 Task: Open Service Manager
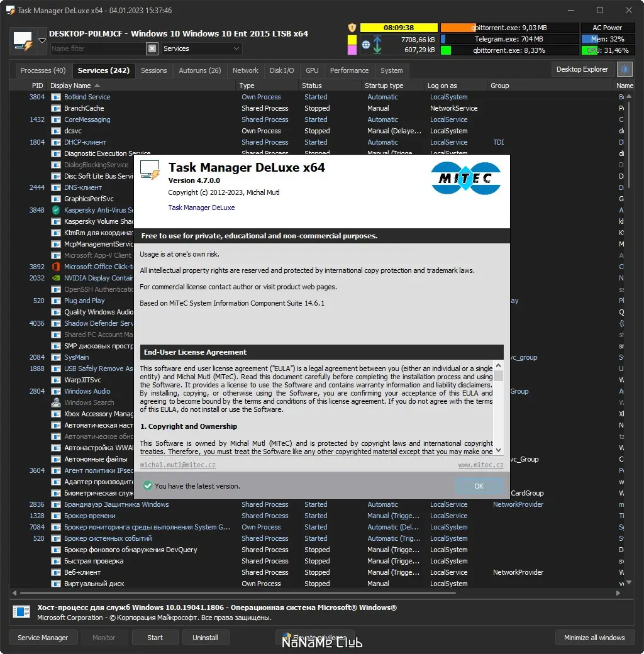click(43, 638)
